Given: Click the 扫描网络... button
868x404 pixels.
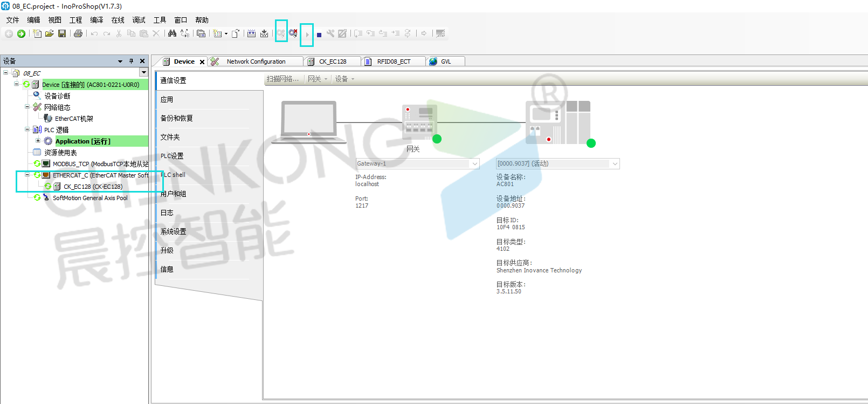Looking at the screenshot, I should [x=283, y=79].
